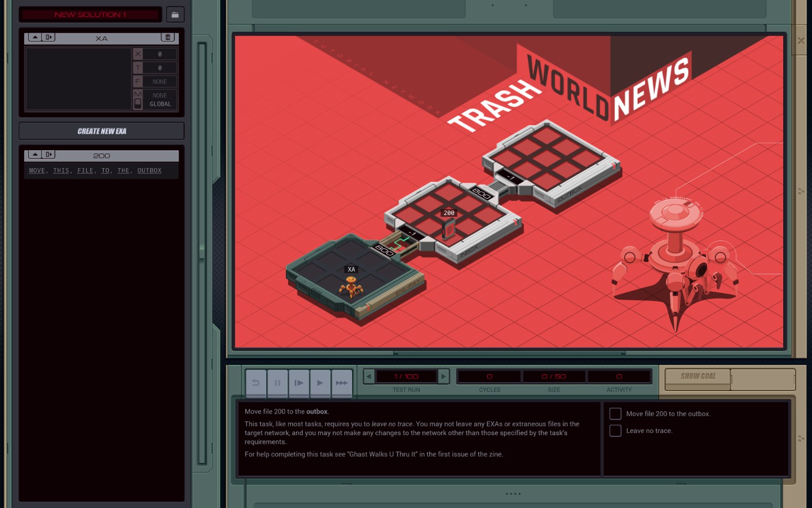Image resolution: width=812 pixels, height=508 pixels.
Task: Click the scrollbar track beside the EXA list
Action: tap(202, 254)
